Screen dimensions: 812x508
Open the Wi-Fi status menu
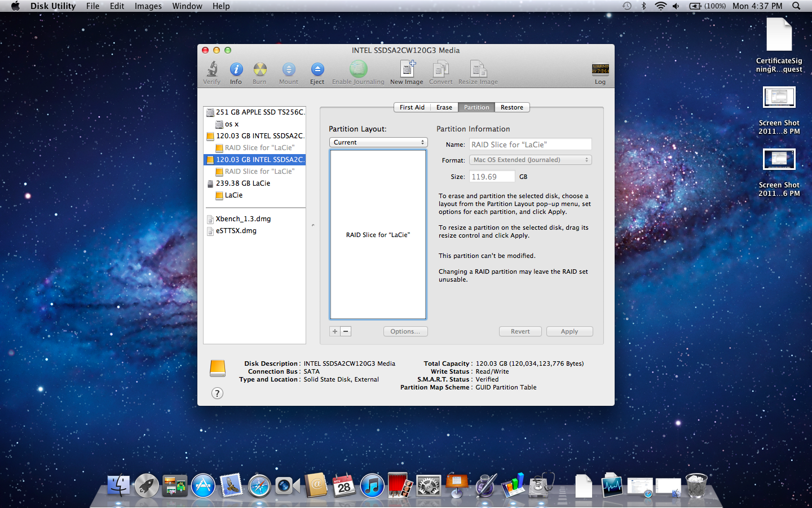click(x=660, y=6)
